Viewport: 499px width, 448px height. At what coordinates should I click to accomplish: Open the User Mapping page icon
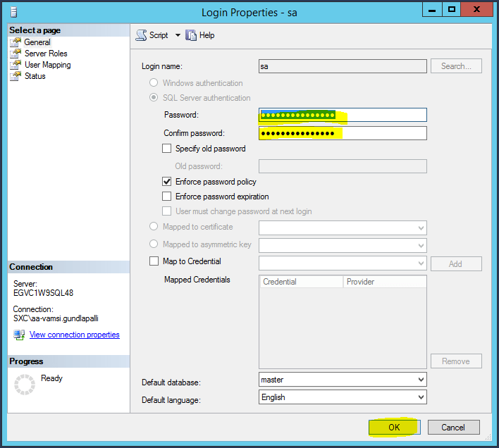pyautogui.click(x=15, y=65)
